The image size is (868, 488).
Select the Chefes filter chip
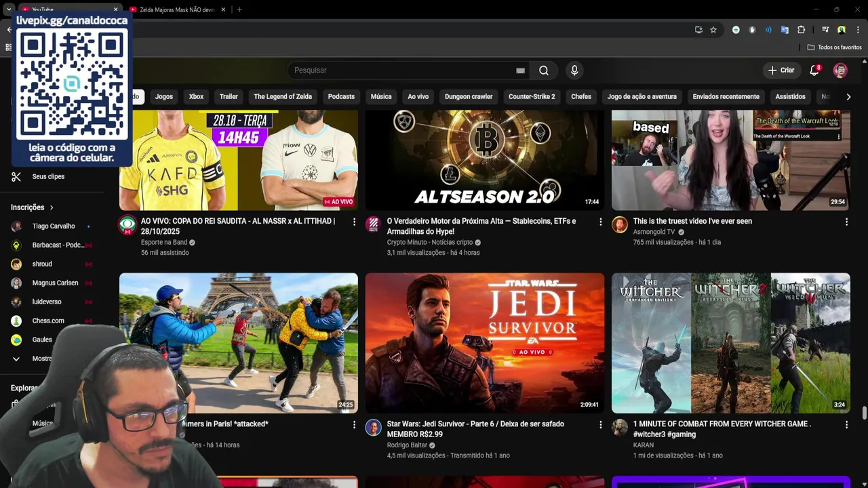click(581, 97)
